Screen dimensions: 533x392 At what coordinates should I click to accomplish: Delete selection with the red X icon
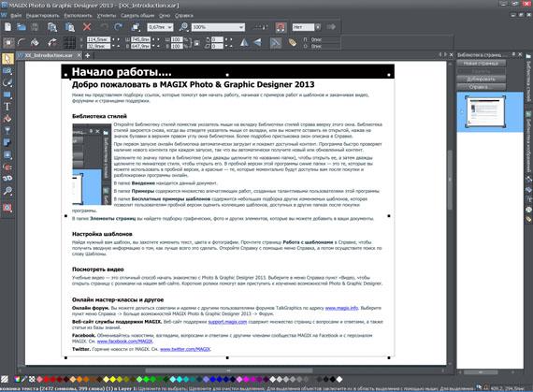pyautogui.click(x=87, y=27)
